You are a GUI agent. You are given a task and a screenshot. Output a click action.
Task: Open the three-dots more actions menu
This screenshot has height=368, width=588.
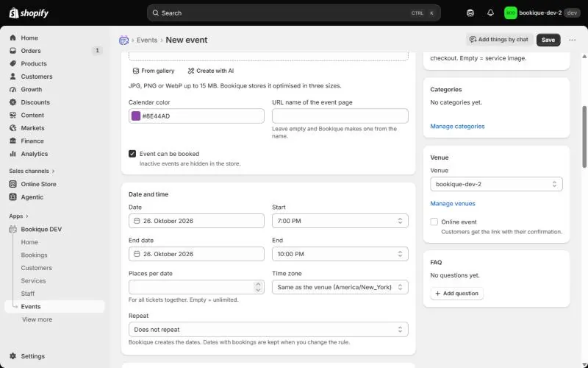[573, 40]
